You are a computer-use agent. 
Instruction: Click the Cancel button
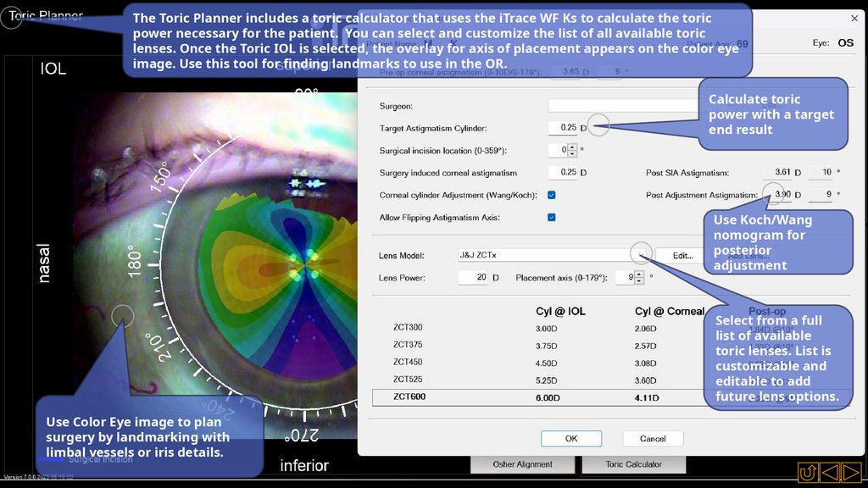pos(653,438)
